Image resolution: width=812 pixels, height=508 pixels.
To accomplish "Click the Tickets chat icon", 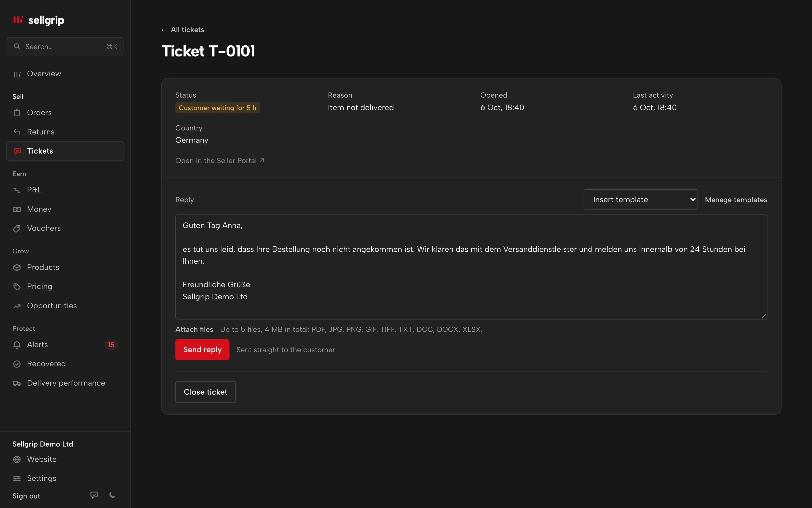I will (17, 151).
